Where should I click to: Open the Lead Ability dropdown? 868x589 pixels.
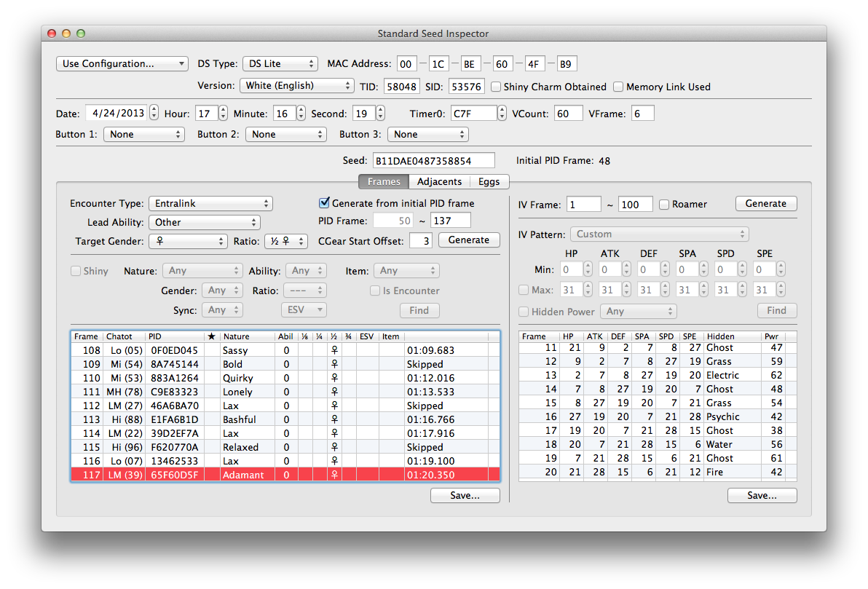click(205, 223)
